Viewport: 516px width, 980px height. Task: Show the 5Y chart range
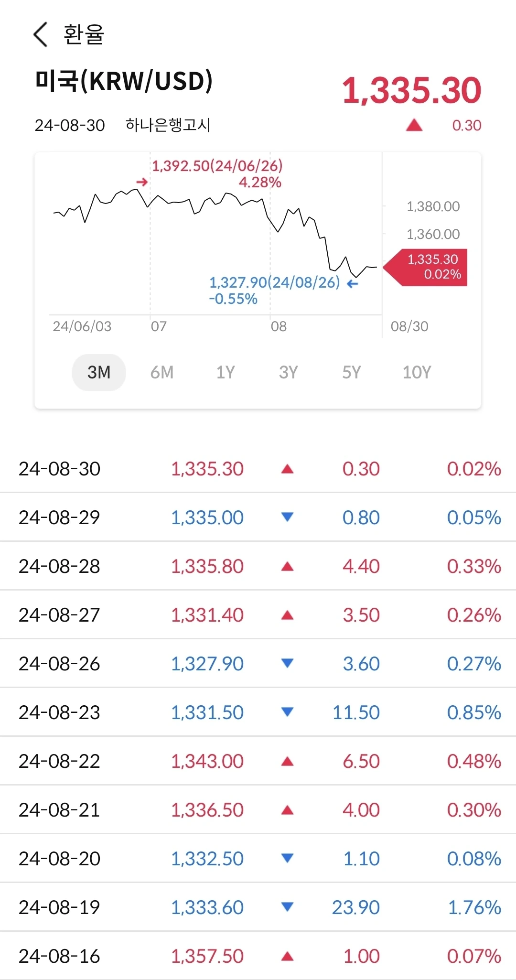pos(352,372)
